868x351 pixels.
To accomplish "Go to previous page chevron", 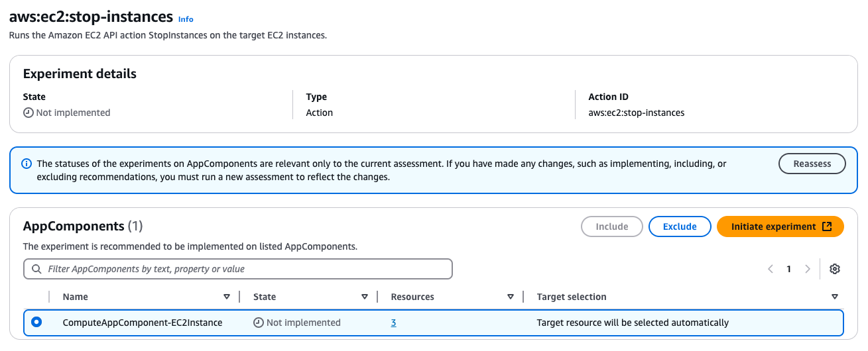I will [x=771, y=269].
